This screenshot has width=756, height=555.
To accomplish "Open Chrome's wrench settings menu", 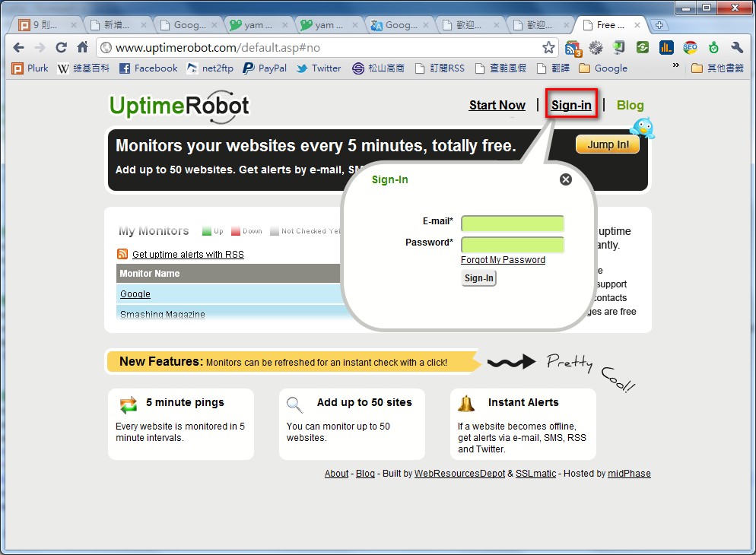I will 737,47.
